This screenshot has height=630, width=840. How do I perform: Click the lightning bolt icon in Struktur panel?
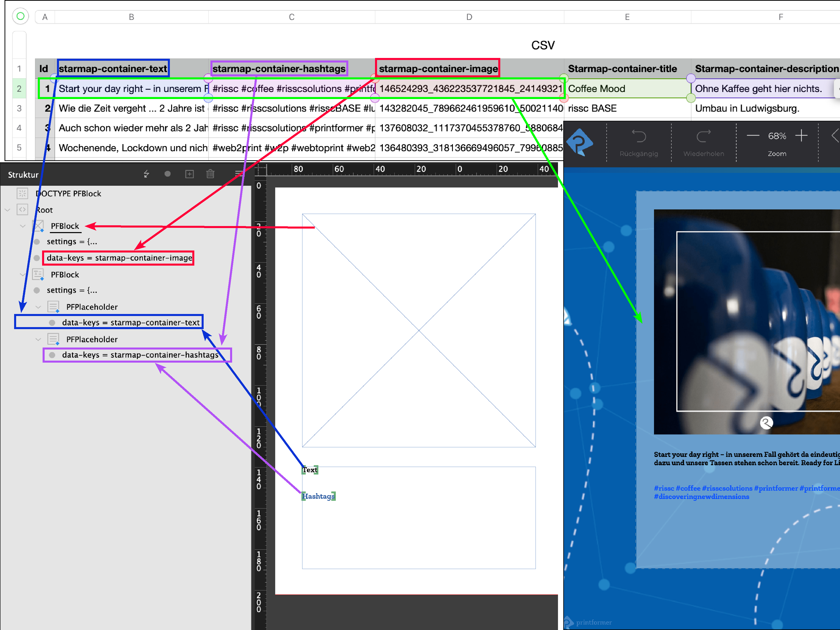(x=146, y=174)
